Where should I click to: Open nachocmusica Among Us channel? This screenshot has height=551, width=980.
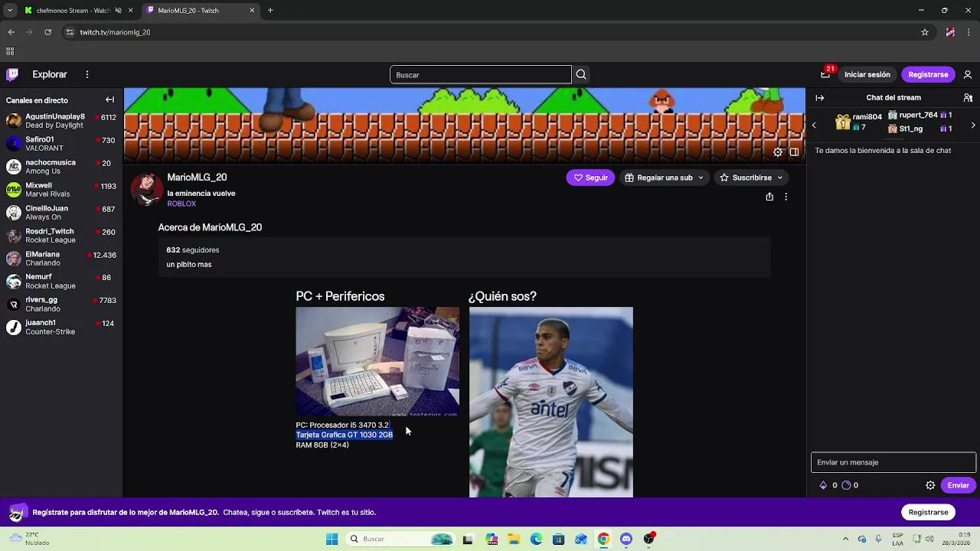61,167
